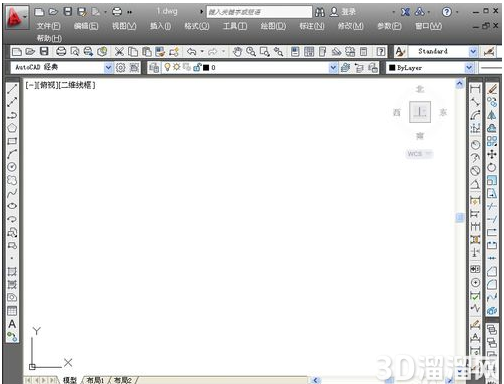Select the Arc drawing tool
The height and width of the screenshot is (384, 504).
click(x=12, y=154)
